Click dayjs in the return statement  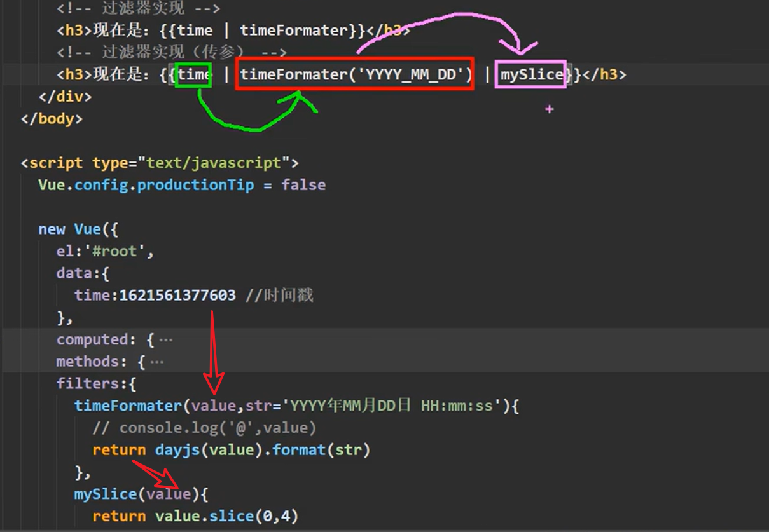click(x=177, y=450)
